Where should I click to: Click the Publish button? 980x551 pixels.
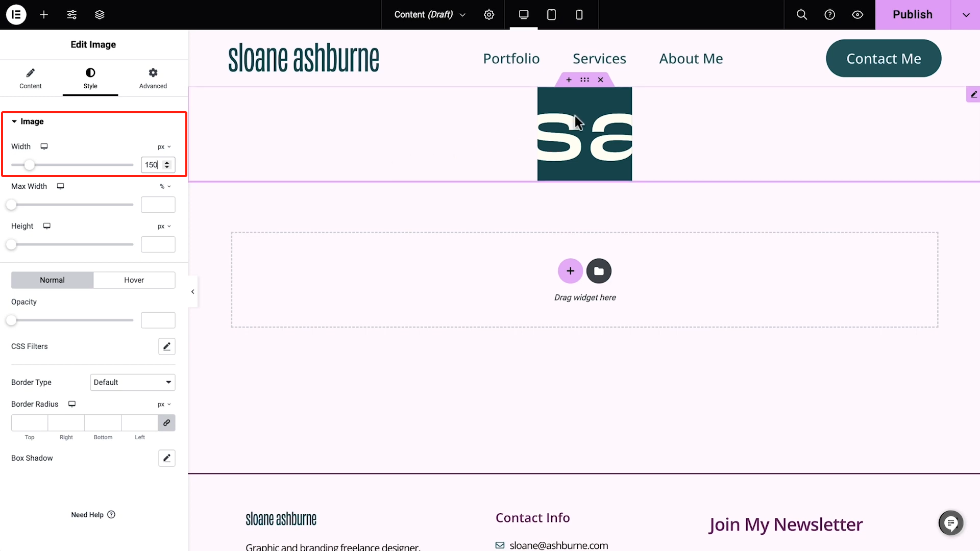912,15
